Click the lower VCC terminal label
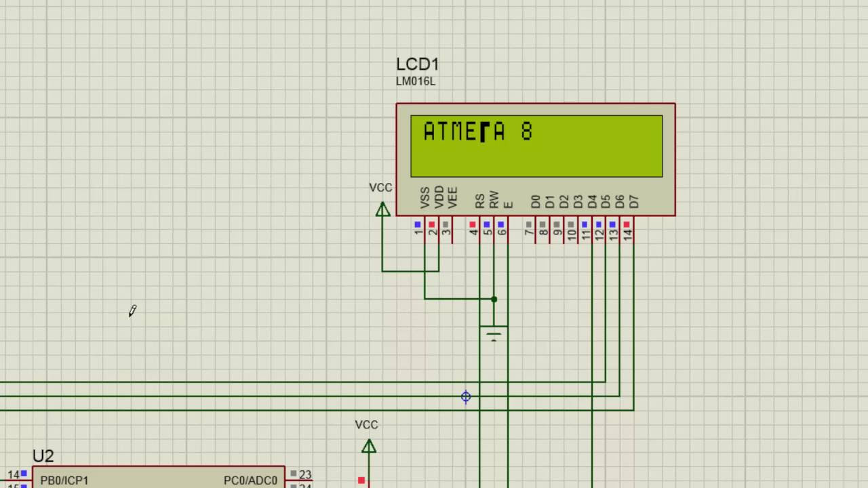 tap(366, 425)
